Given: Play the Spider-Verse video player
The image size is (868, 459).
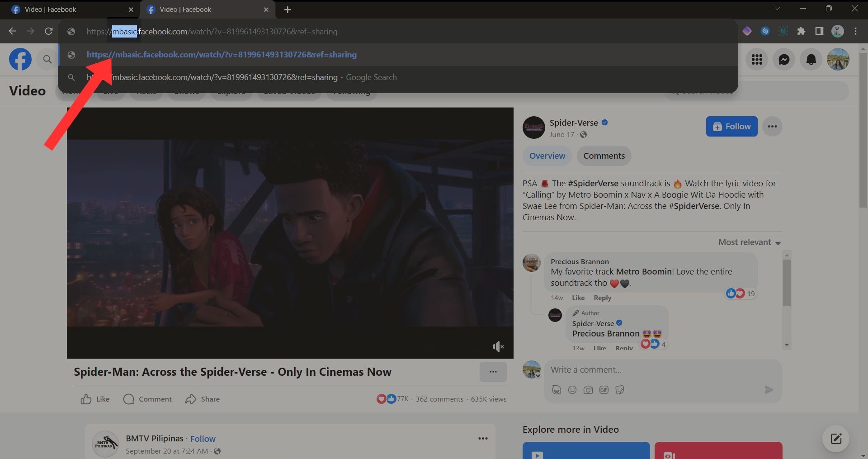Looking at the screenshot, I should pyautogui.click(x=290, y=233).
